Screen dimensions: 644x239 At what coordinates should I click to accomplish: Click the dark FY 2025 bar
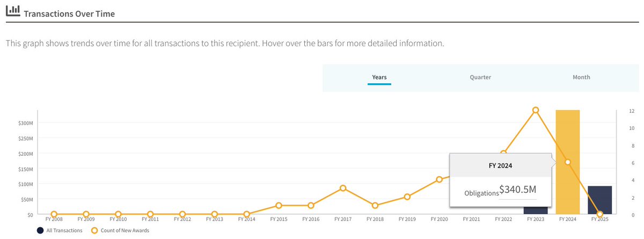599,200
